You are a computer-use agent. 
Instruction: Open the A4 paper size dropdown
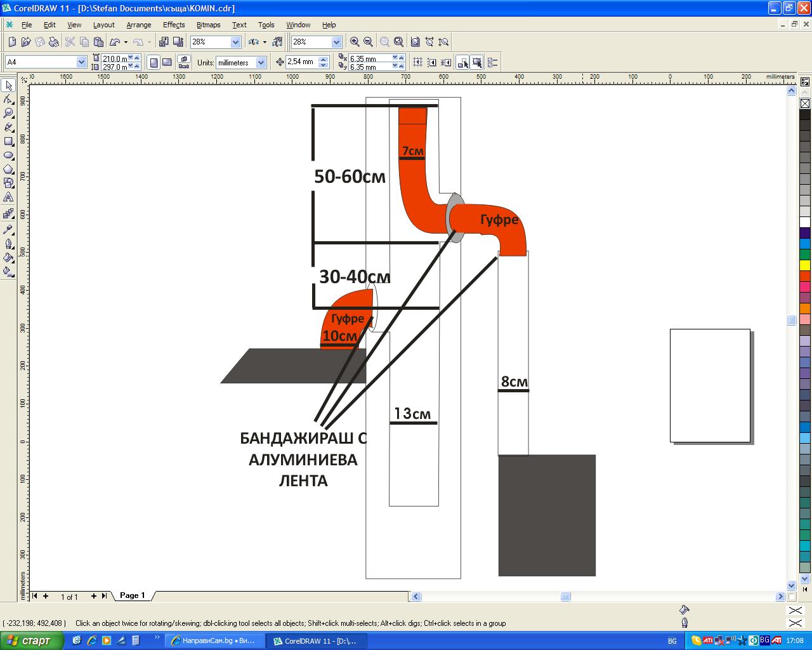tap(81, 62)
